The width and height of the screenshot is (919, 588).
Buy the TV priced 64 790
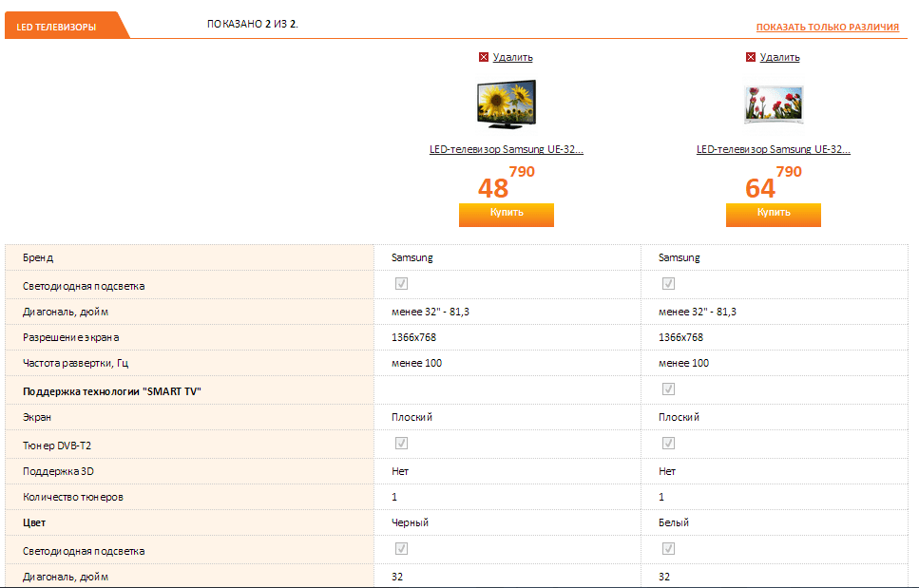click(x=773, y=215)
